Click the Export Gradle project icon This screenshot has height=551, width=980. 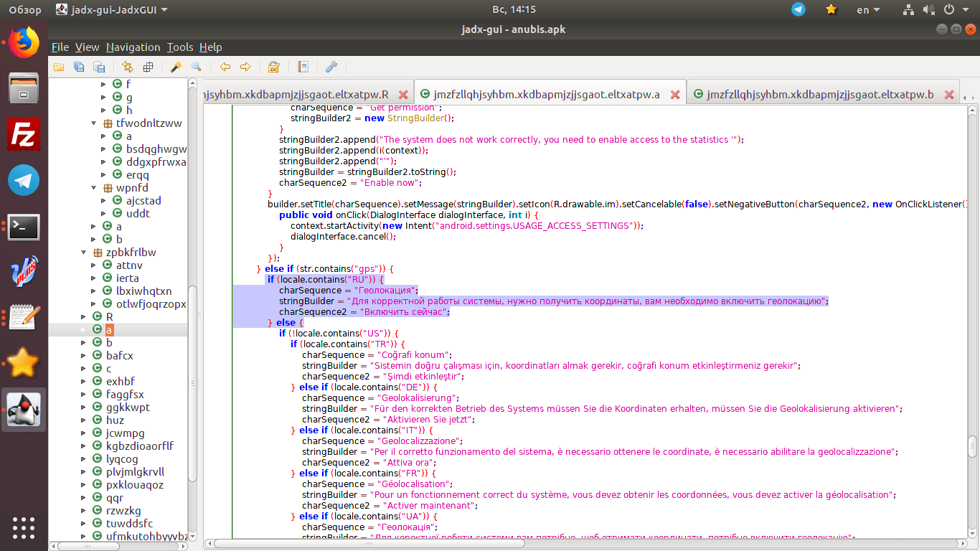98,67
